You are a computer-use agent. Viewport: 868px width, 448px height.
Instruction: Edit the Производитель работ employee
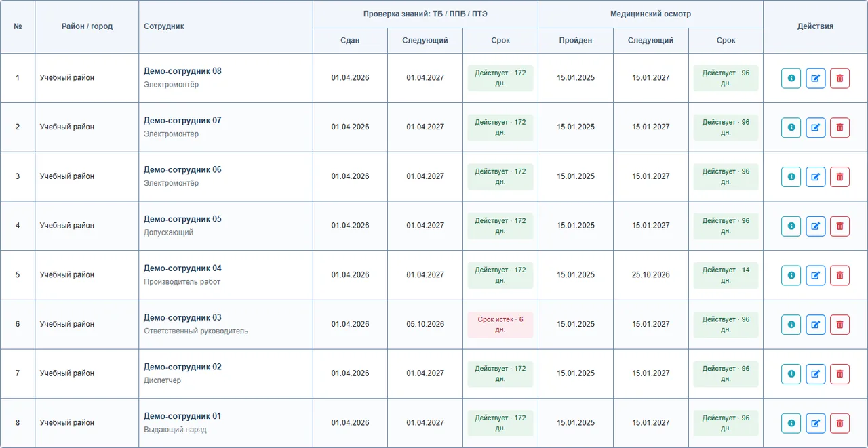815,275
